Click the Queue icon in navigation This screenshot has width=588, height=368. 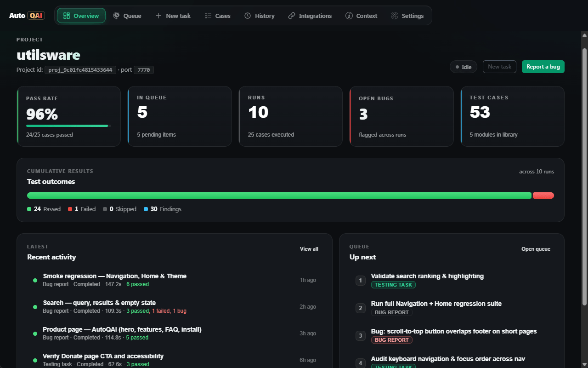point(116,16)
